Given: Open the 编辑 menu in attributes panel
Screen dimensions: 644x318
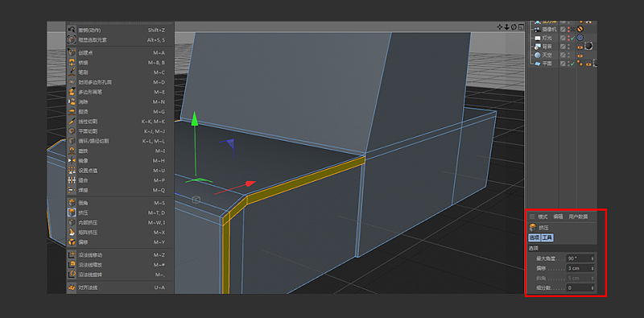Looking at the screenshot, I should click(558, 217).
